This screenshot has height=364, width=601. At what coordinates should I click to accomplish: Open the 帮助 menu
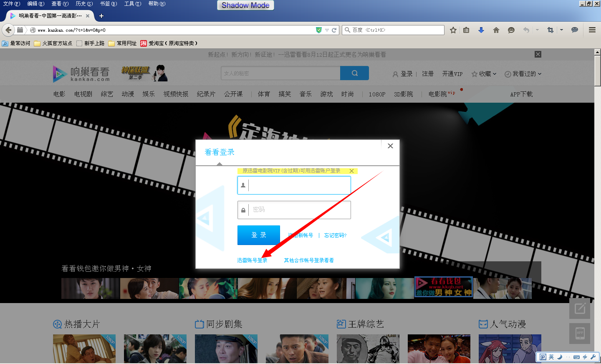[157, 4]
